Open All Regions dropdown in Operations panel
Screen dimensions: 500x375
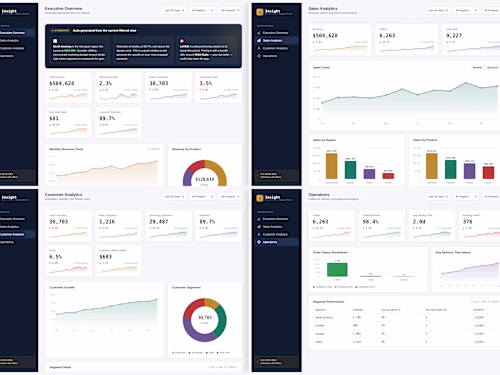(x=466, y=196)
